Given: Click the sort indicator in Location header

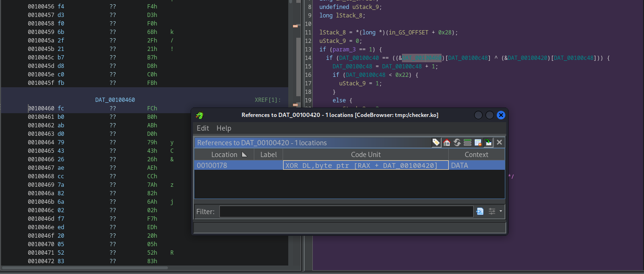Looking at the screenshot, I should click(244, 155).
